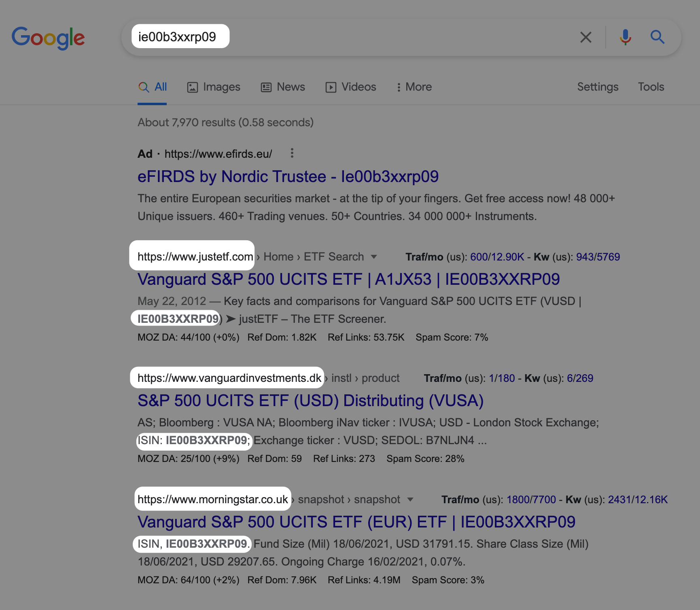
Task: Switch to the Images tab
Action: (214, 87)
